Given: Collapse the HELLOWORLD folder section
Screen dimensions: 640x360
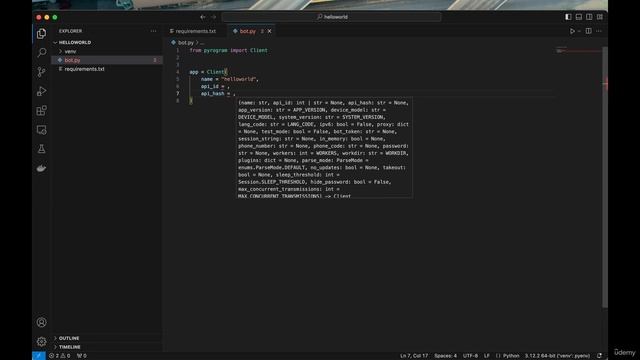Looking at the screenshot, I should coord(75,42).
